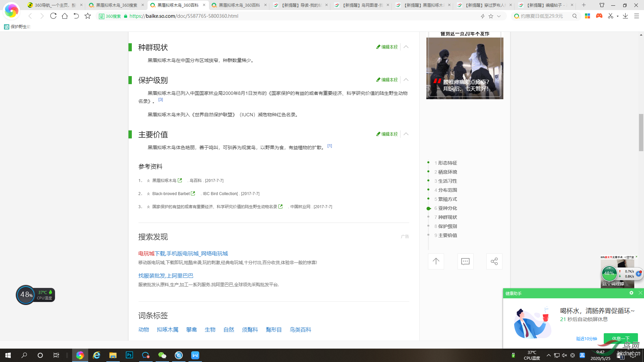Jump to 形态特征 in contents navigation
The height and width of the screenshot is (362, 644).
tap(447, 163)
